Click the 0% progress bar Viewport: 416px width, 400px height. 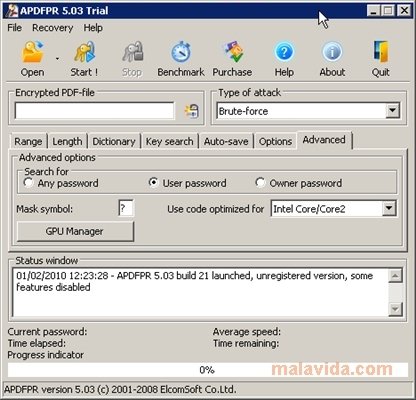[207, 370]
